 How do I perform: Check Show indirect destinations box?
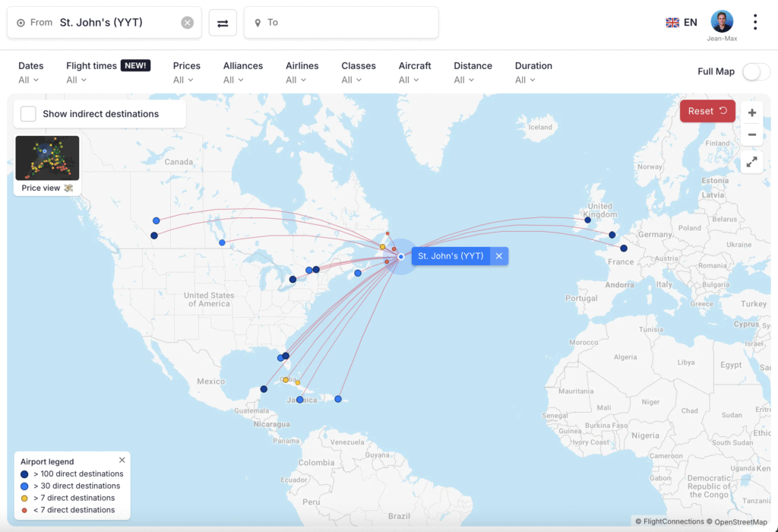29,114
